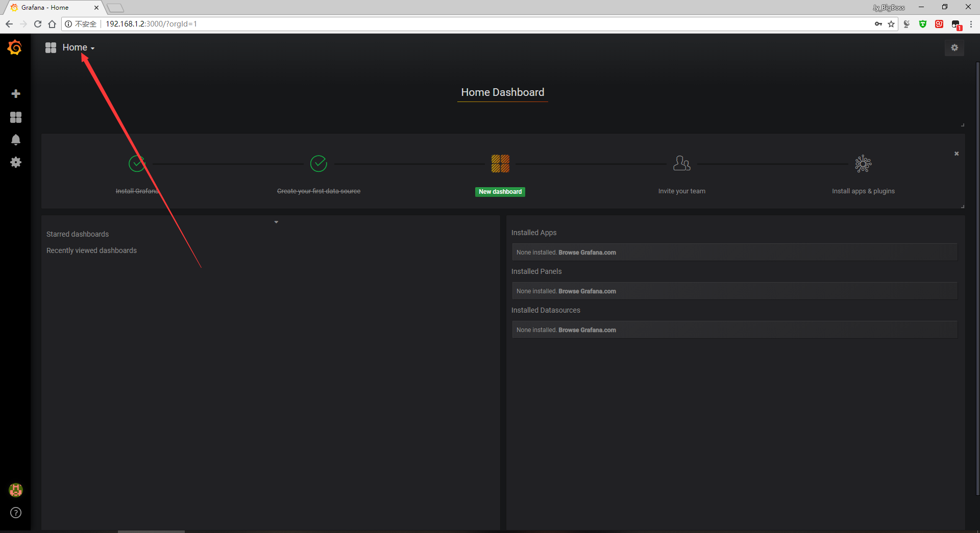This screenshot has width=980, height=533.
Task: Click the green shield extension icon
Action: (923, 24)
